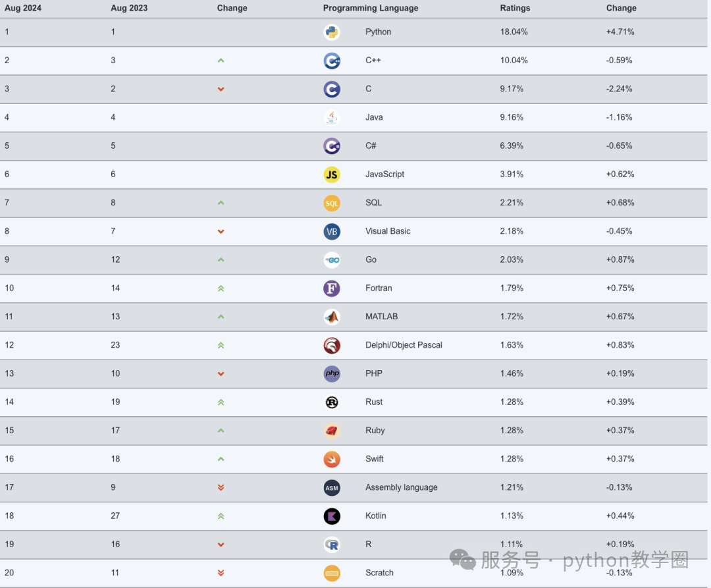Click green up arrow in C++ row
This screenshot has height=588, width=711.
click(221, 61)
